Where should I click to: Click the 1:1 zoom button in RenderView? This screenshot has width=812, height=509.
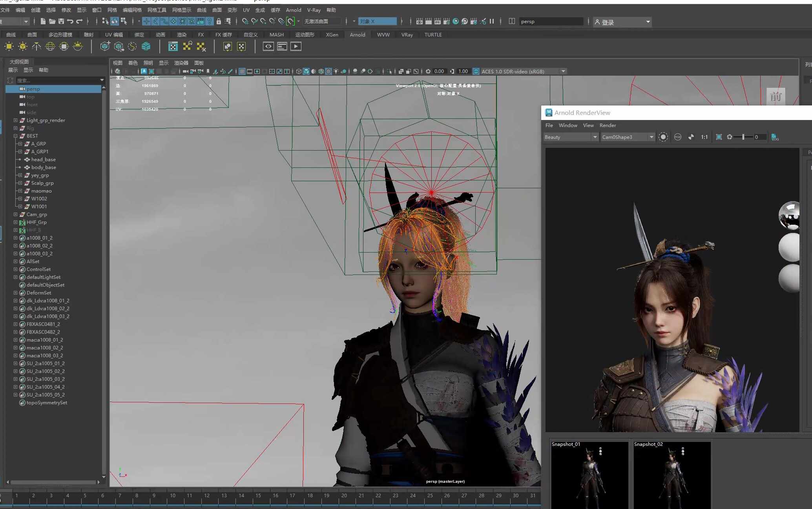[704, 137]
